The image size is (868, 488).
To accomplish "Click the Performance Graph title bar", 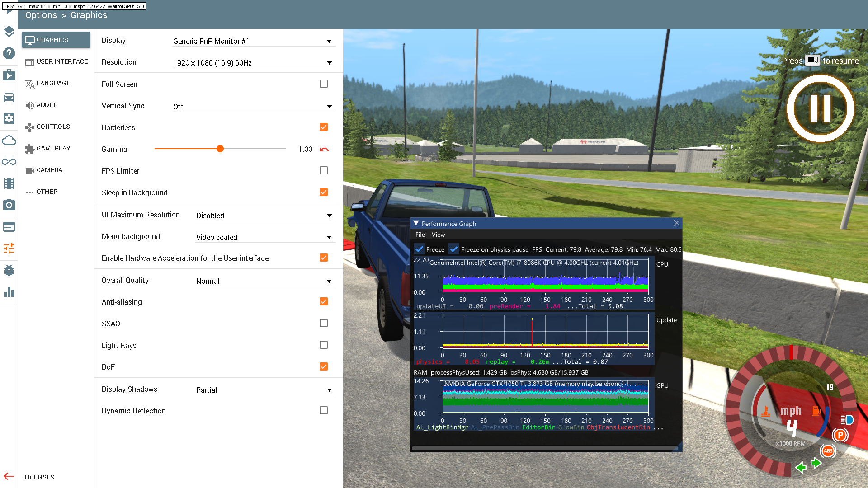I will tap(546, 223).
